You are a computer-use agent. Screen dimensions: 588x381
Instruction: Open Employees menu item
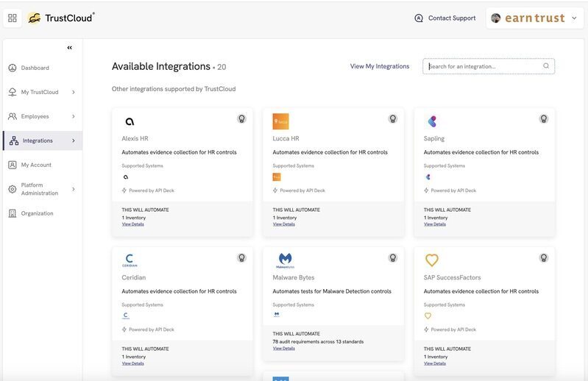(x=35, y=116)
